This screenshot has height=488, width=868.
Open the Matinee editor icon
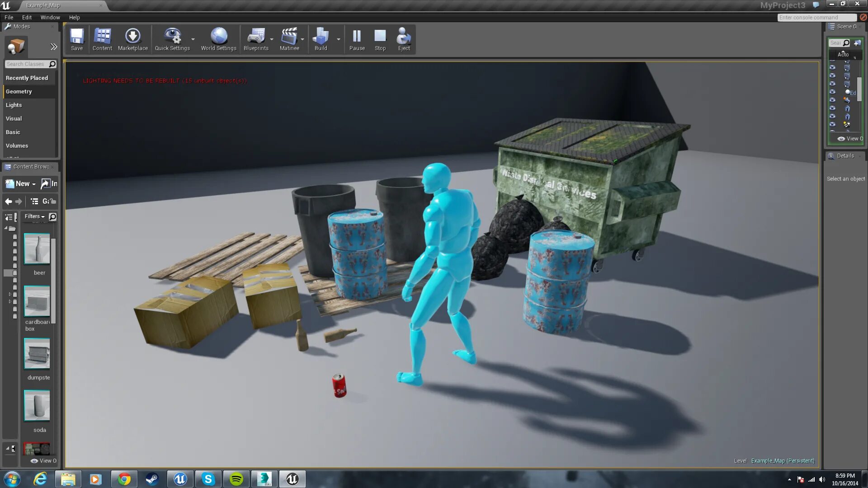pos(289,39)
